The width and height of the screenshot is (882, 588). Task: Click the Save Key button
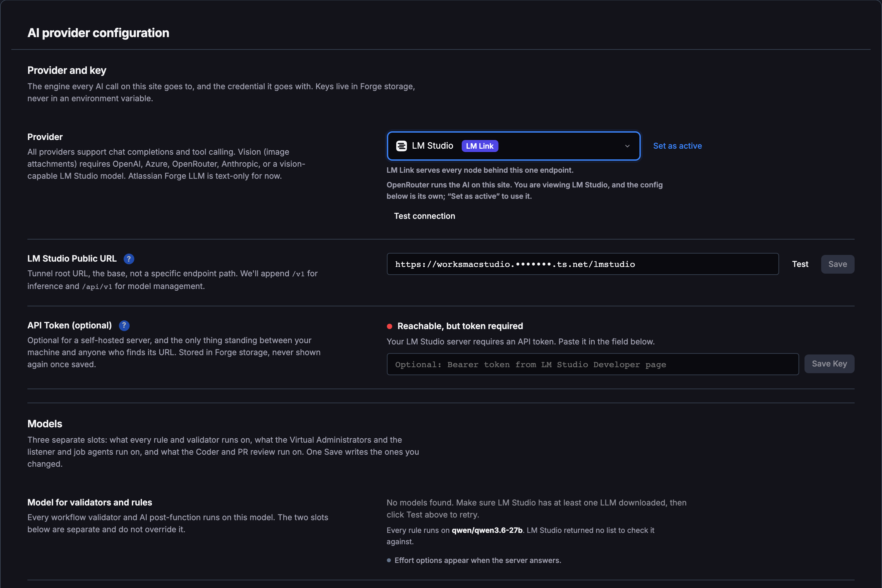click(x=829, y=364)
